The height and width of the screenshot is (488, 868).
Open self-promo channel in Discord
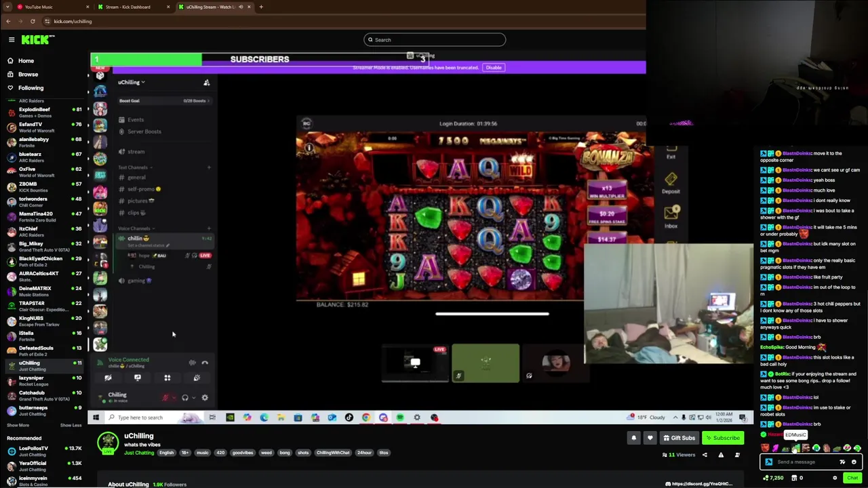pyautogui.click(x=141, y=190)
